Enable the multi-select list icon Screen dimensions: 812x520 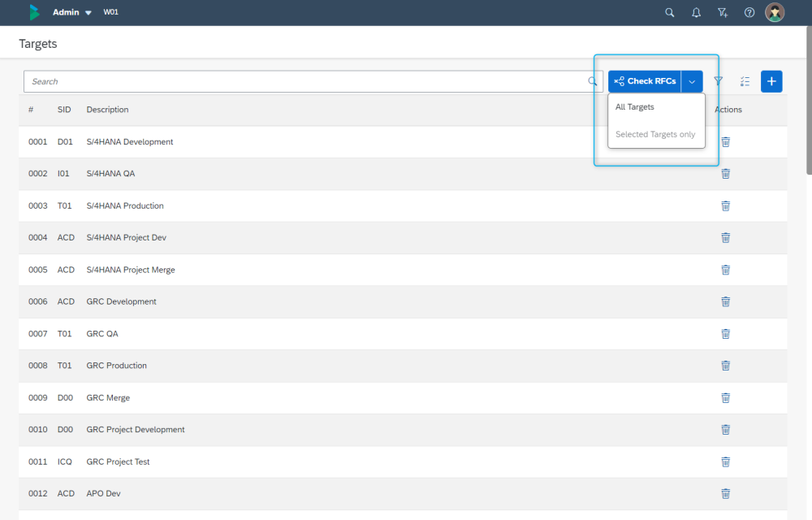pyautogui.click(x=745, y=81)
